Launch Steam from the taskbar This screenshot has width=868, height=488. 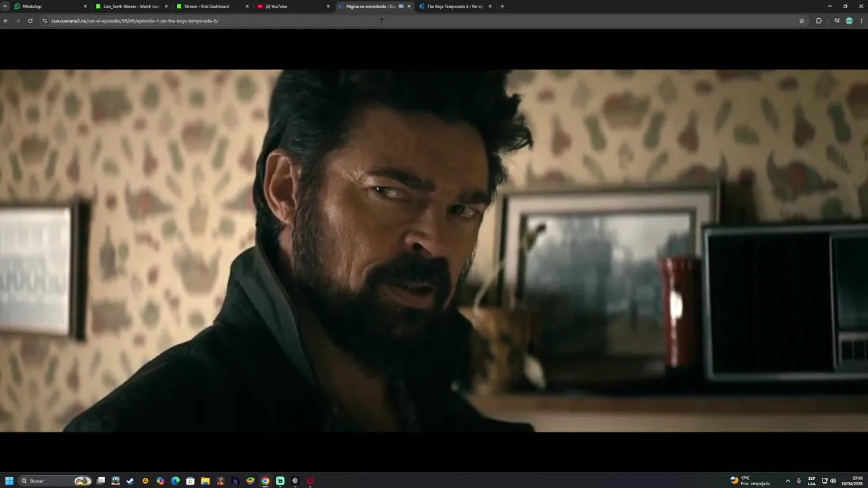click(130, 481)
